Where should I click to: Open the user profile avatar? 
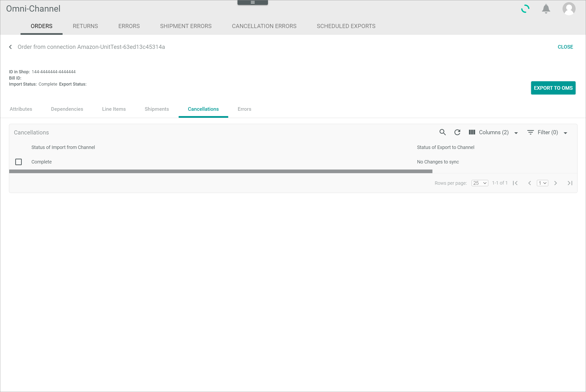click(x=569, y=9)
